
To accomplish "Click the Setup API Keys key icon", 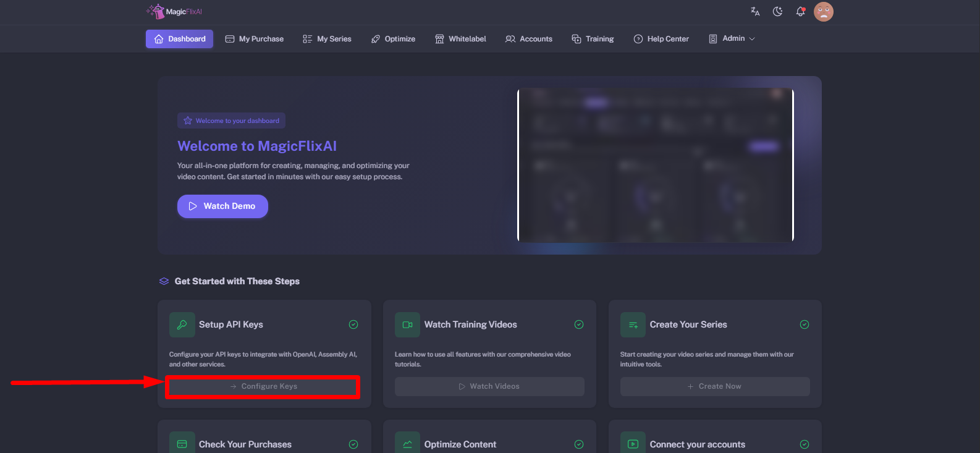I will pyautogui.click(x=182, y=324).
